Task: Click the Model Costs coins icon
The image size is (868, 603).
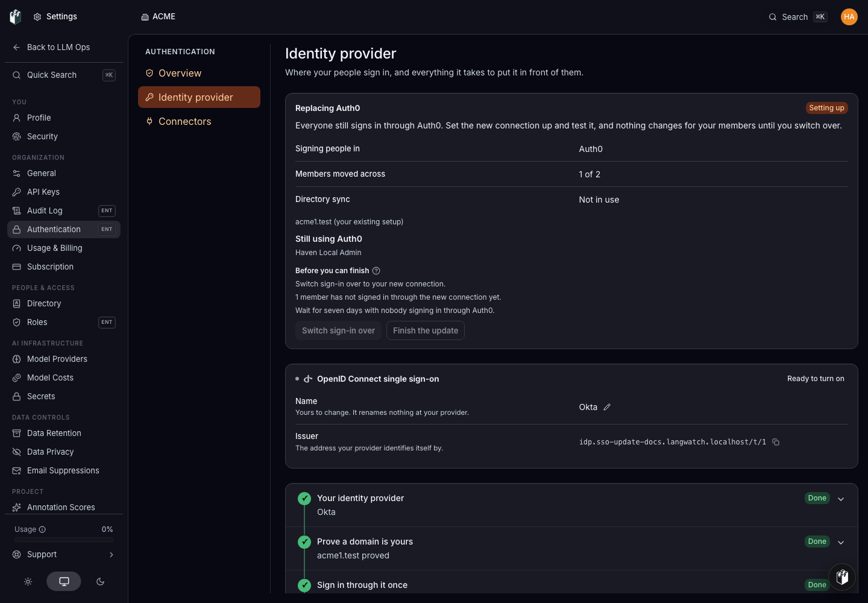Action: [17, 377]
